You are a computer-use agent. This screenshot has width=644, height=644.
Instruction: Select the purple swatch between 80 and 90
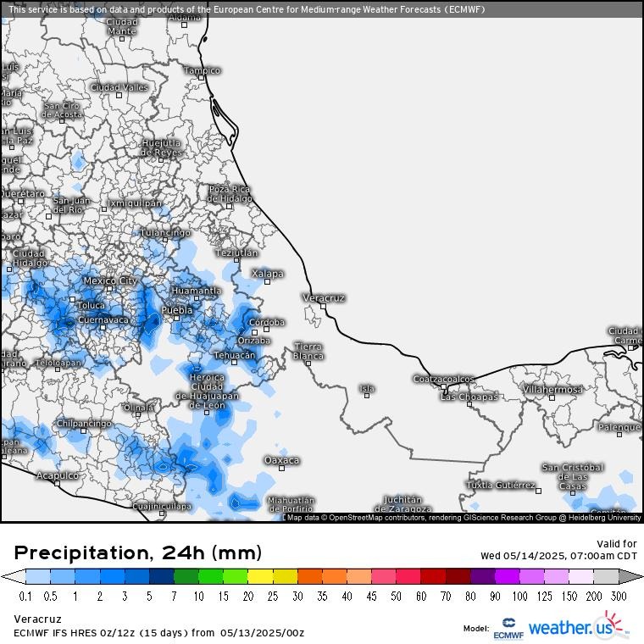[x=483, y=577]
